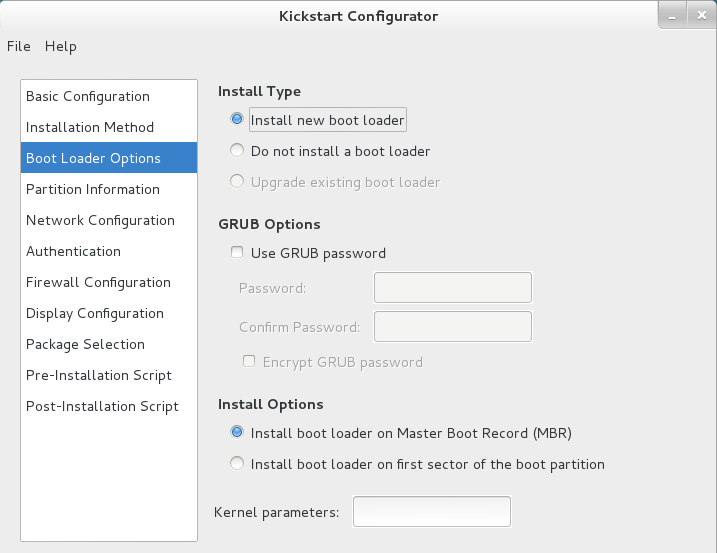Open the File menu
717x553 pixels.
click(x=19, y=46)
